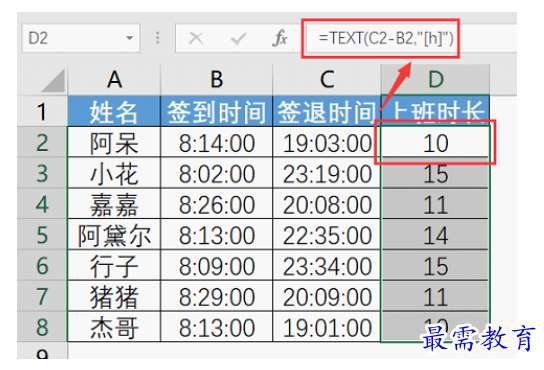Click 杰哥's sign-in time 8:13:00

pyautogui.click(x=217, y=327)
